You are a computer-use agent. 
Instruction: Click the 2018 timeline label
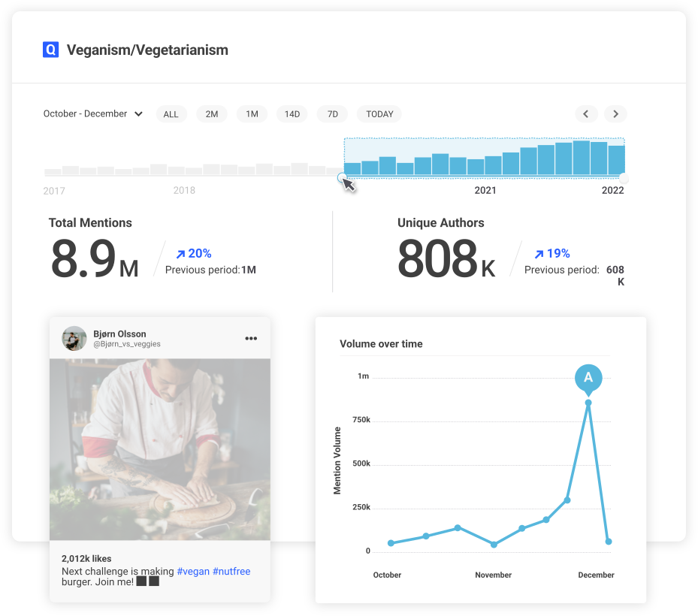click(184, 191)
